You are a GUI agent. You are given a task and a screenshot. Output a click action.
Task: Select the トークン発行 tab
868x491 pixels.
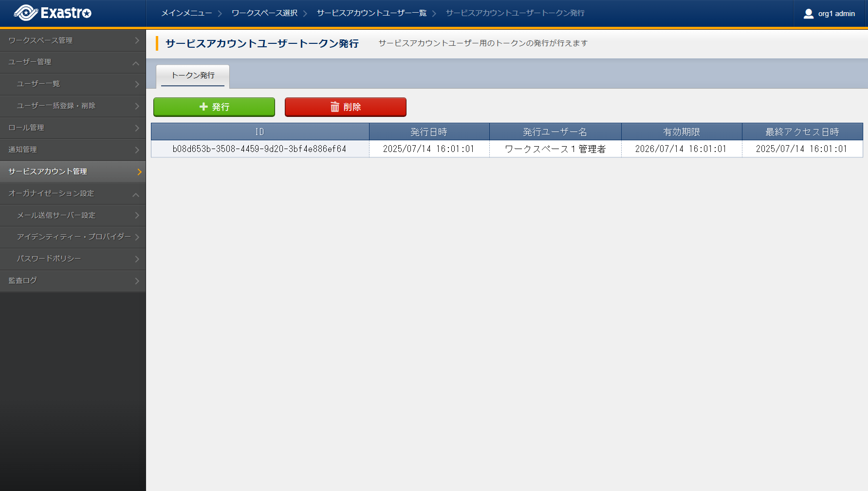click(193, 76)
